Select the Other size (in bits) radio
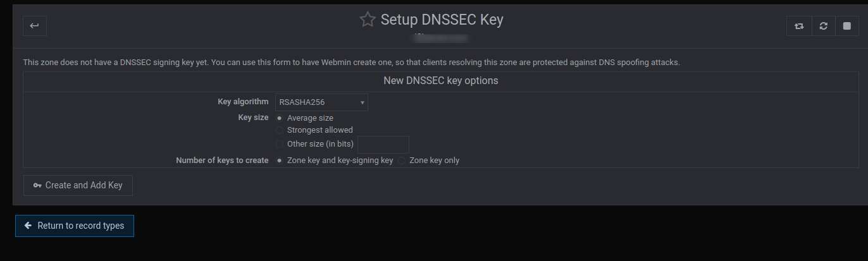 click(x=280, y=144)
